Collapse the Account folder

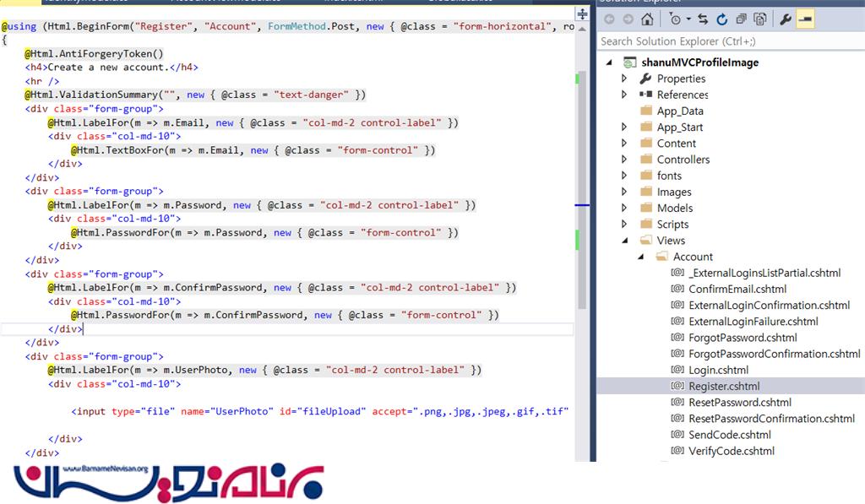point(641,257)
